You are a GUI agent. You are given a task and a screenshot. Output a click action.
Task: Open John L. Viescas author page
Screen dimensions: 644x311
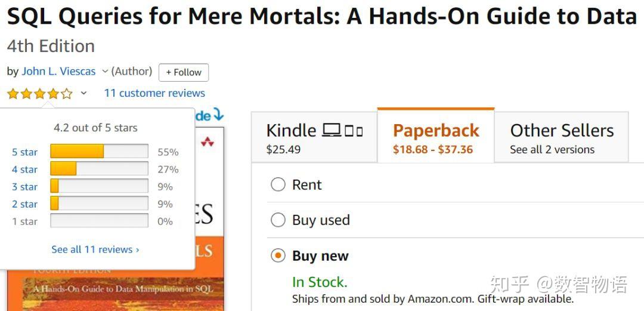(58, 72)
